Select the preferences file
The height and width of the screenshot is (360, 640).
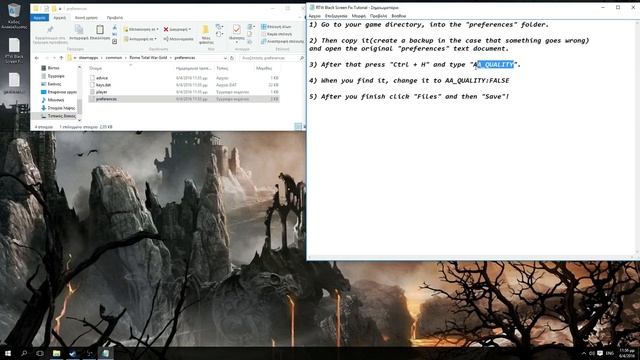click(184, 99)
